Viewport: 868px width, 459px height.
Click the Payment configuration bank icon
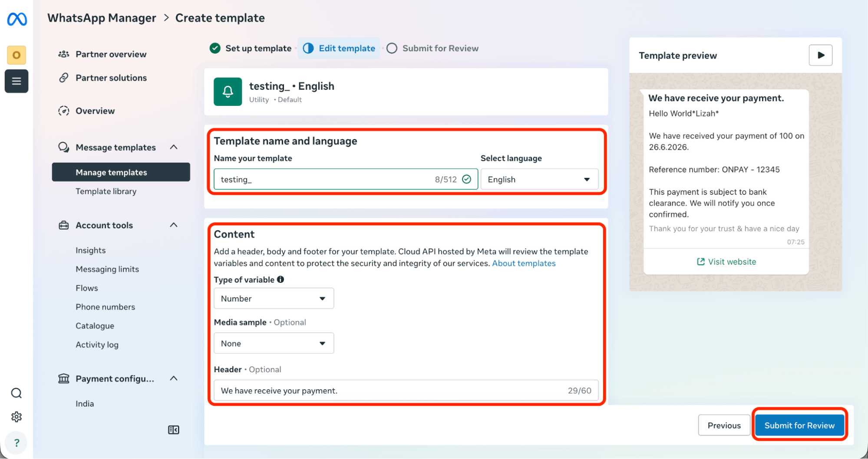tap(64, 379)
